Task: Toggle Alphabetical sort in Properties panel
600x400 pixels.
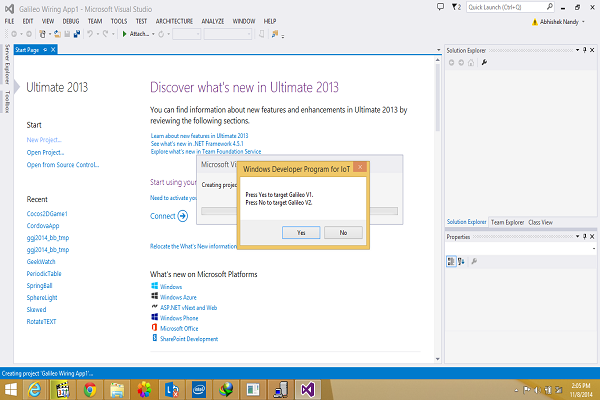Action: pos(461,261)
